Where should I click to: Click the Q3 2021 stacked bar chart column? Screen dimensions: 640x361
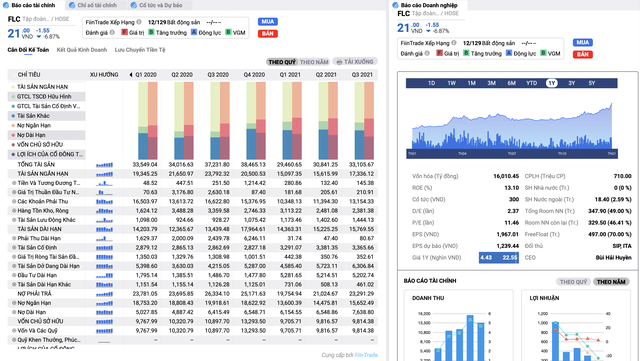click(x=364, y=120)
